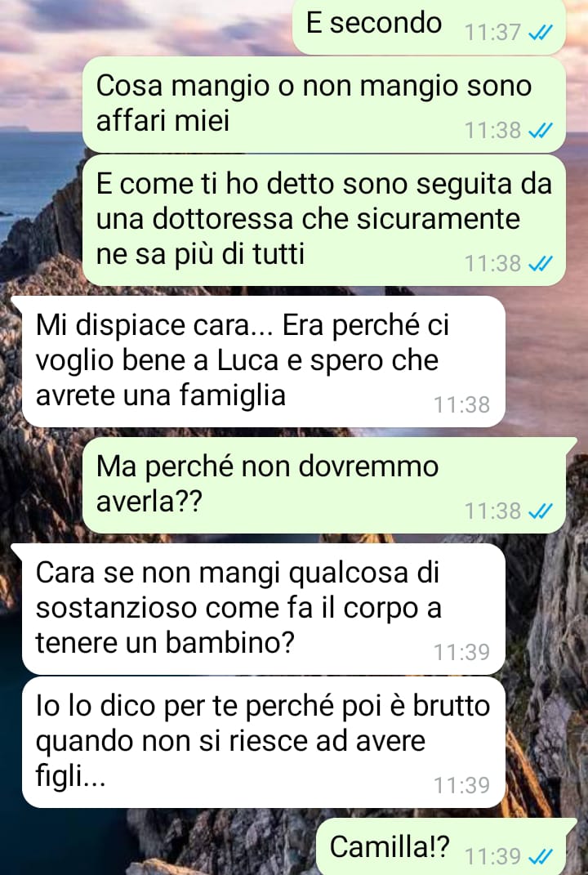588x875 pixels.
Task: Select the "Camilla!?" message bubble
Action: (x=446, y=846)
